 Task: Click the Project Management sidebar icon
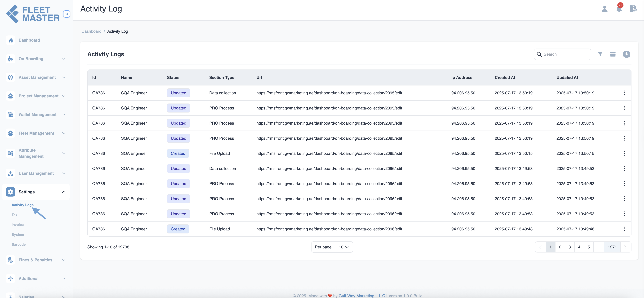(x=10, y=96)
